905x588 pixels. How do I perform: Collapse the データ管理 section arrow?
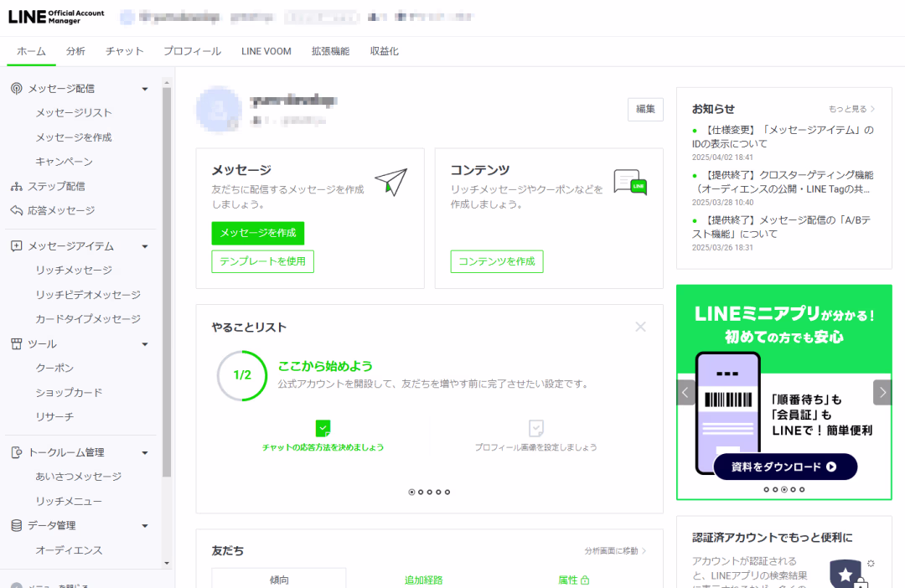click(145, 526)
